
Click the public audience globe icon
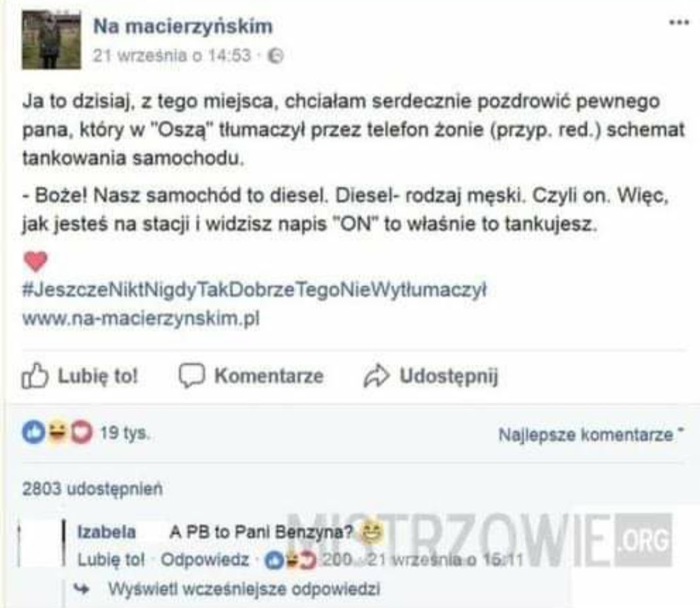(275, 56)
